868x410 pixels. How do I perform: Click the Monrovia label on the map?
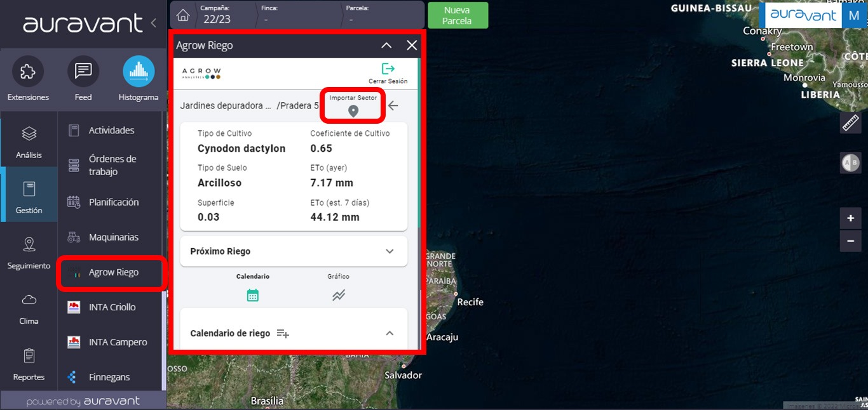[804, 78]
